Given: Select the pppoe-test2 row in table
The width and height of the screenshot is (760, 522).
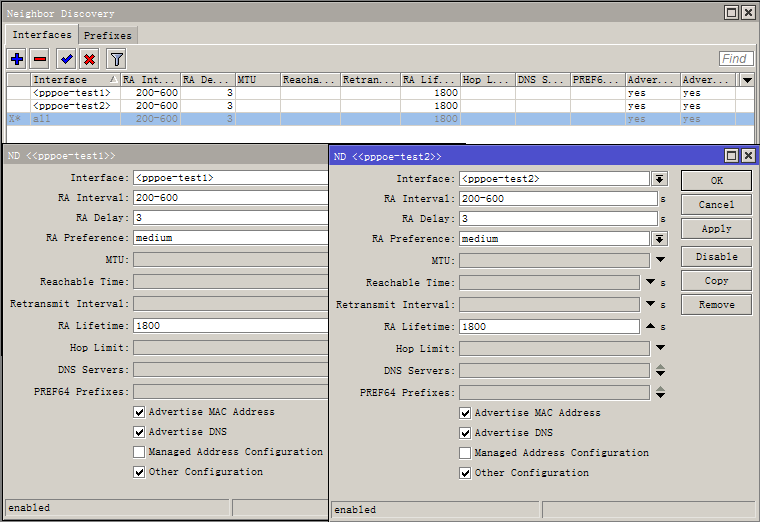Looking at the screenshot, I should [x=380, y=106].
